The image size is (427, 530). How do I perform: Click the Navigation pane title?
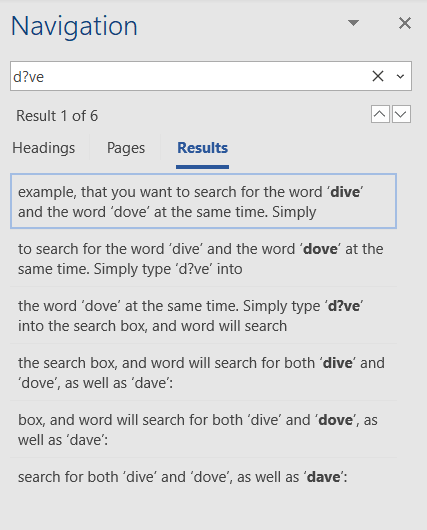(74, 27)
